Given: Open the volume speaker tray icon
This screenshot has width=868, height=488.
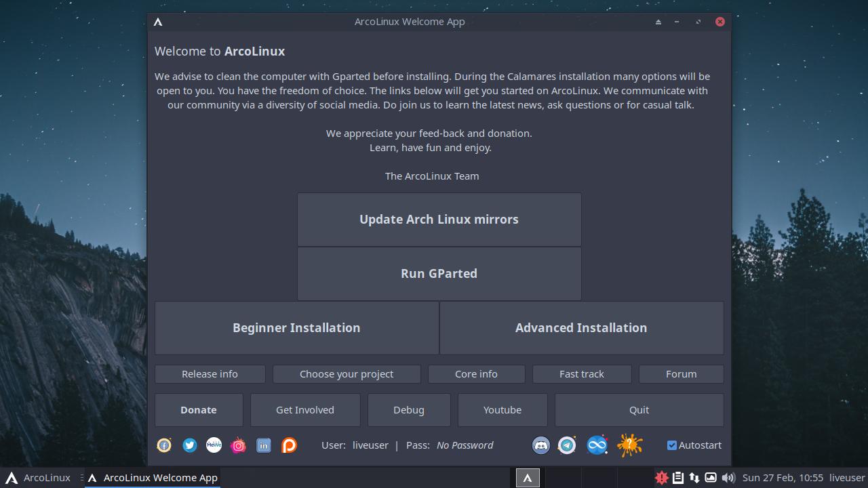Looking at the screenshot, I should point(728,478).
